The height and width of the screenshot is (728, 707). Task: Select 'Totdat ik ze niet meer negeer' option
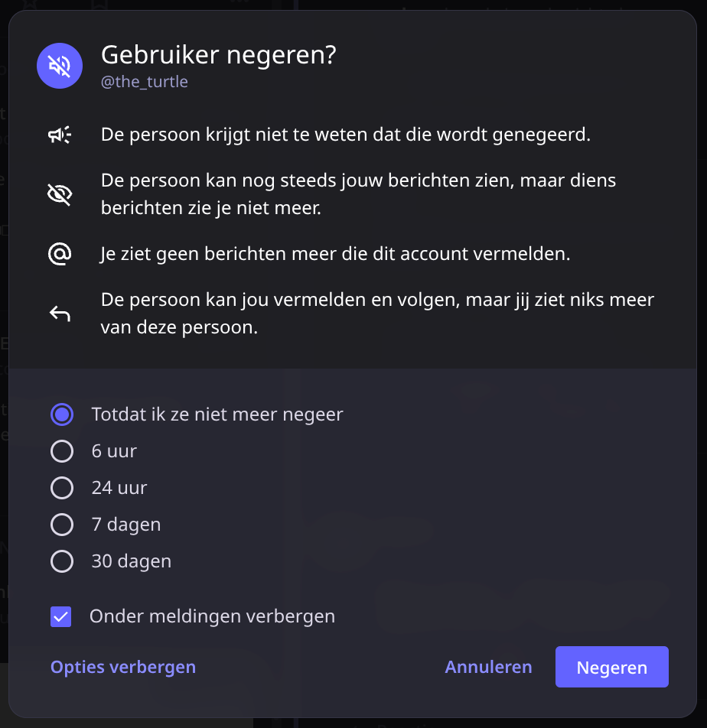pos(62,414)
